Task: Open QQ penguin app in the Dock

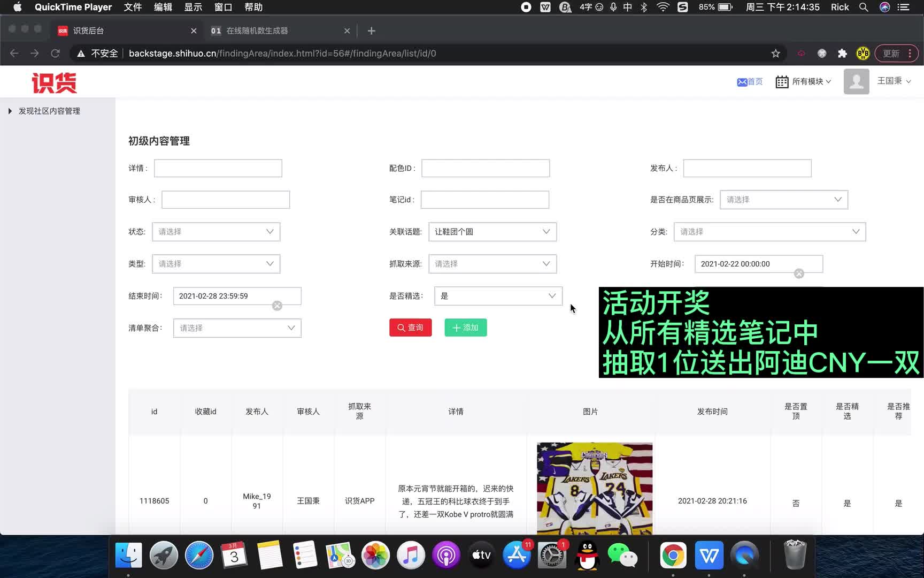Action: click(x=587, y=555)
